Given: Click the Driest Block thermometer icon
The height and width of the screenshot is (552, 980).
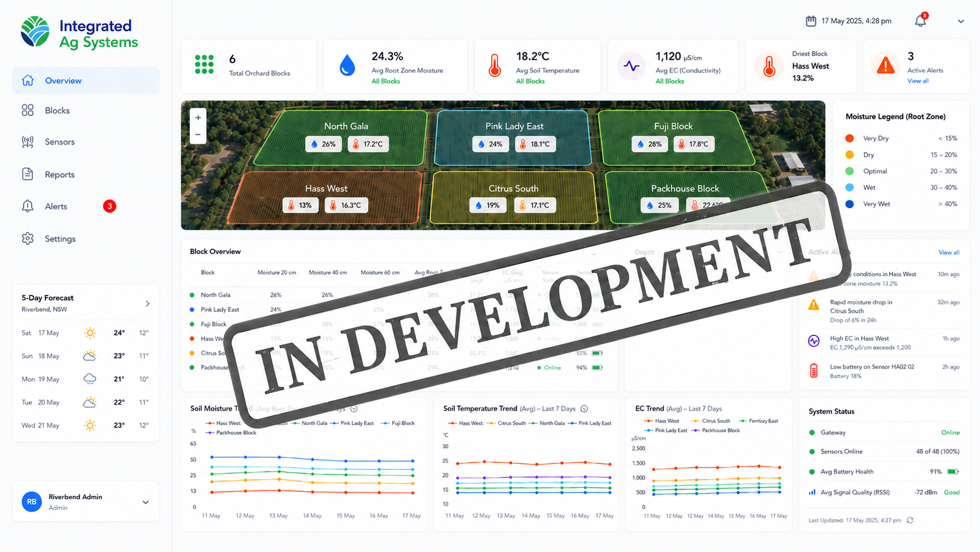Looking at the screenshot, I should tap(770, 66).
